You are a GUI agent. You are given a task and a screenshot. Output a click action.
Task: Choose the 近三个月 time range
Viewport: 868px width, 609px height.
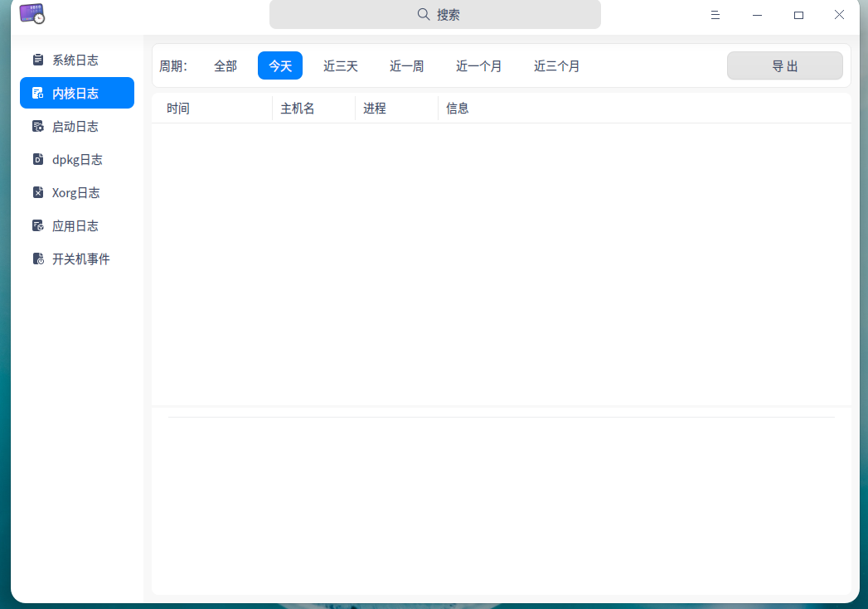pos(556,65)
